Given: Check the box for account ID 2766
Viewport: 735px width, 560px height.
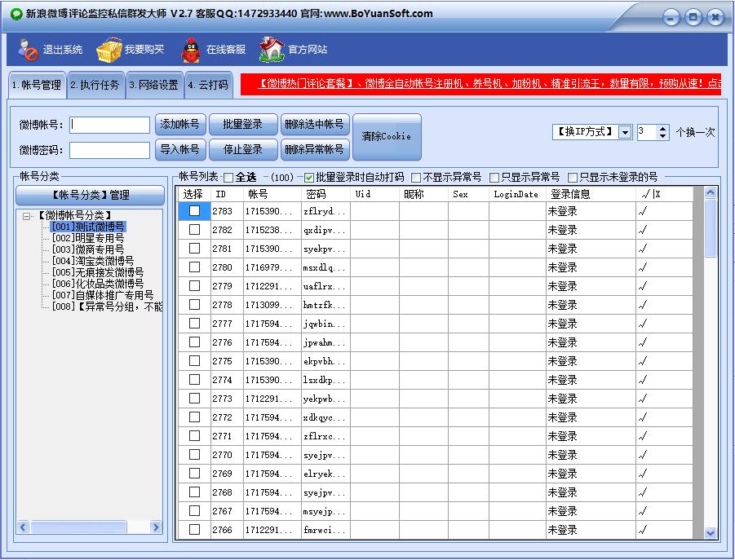Looking at the screenshot, I should [194, 529].
